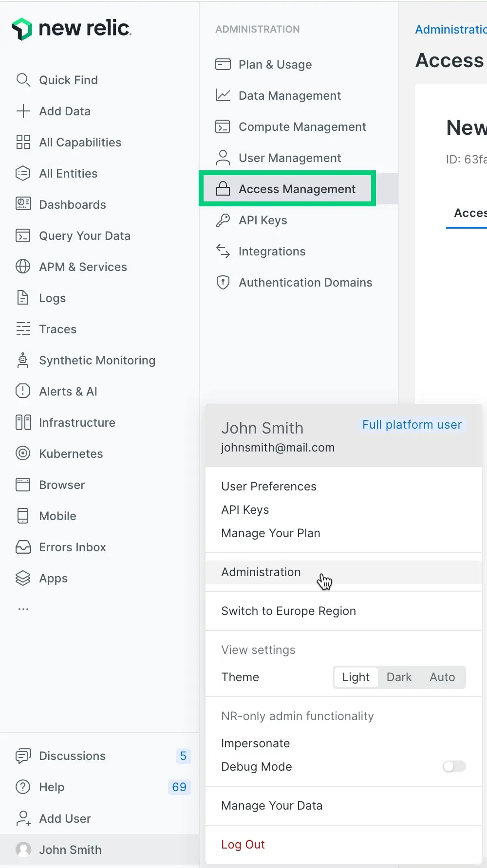Viewport: 487px width, 868px height.
Task: Click Log Out
Action: pyautogui.click(x=243, y=845)
